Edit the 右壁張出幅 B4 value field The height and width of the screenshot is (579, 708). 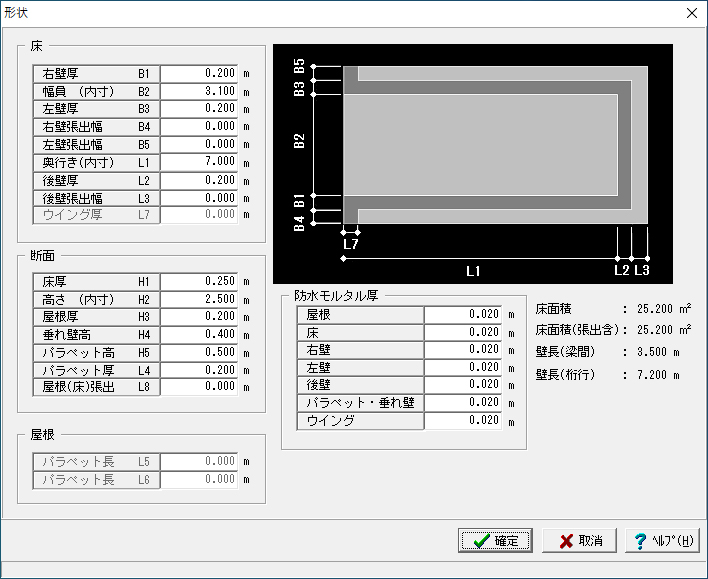(199, 126)
